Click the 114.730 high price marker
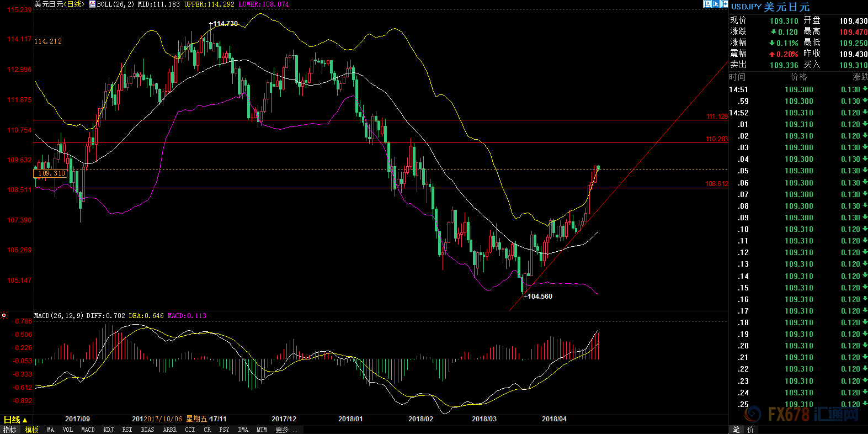 click(x=225, y=24)
